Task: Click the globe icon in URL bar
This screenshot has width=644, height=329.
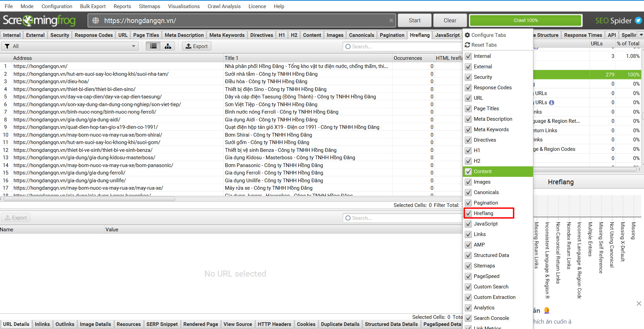Action: tap(96, 21)
